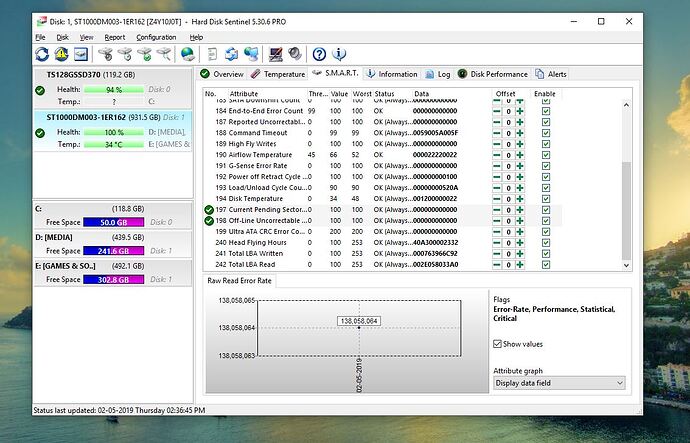Viewport: 690px width, 443px height.
Task: Click the network computers toolbar icon
Action: [x=250, y=54]
